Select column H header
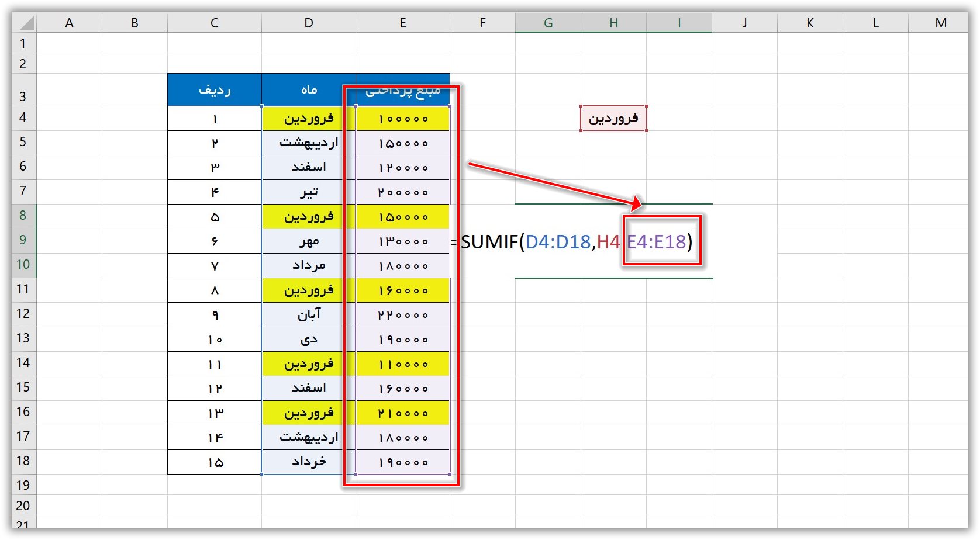The image size is (980, 540). [613, 23]
